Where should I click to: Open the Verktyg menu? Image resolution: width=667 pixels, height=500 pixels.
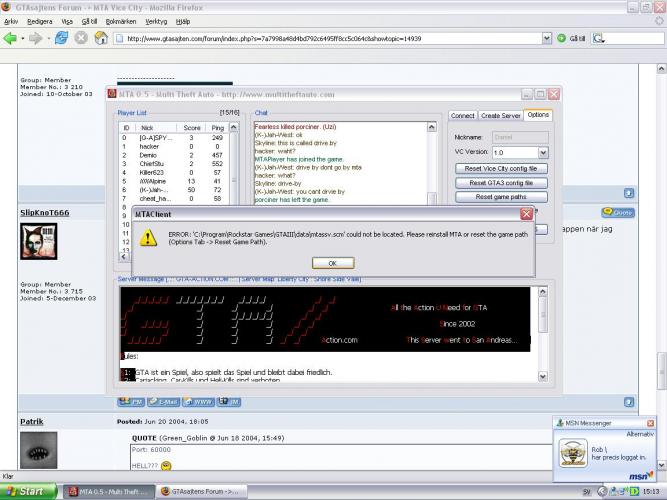pos(157,19)
